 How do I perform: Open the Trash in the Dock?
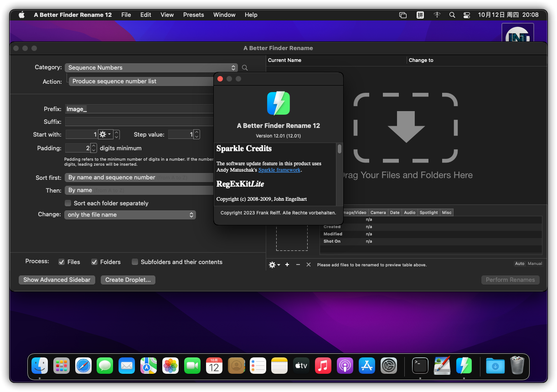tap(517, 366)
